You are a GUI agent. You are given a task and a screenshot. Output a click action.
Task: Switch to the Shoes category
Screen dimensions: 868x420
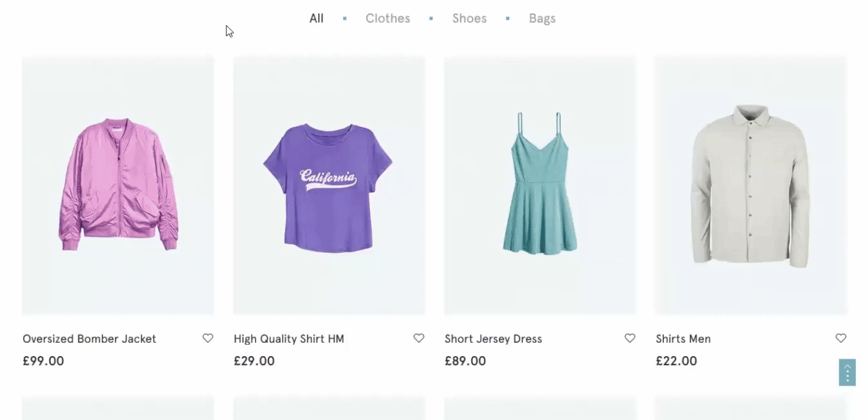[469, 18]
